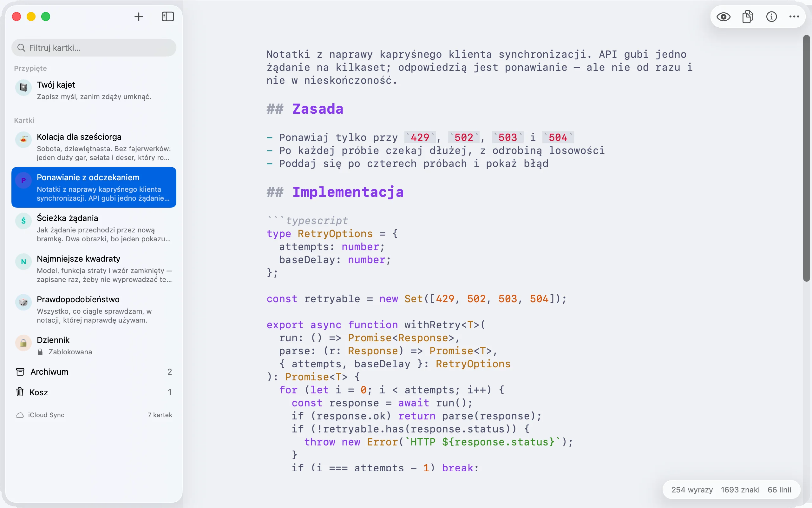
Task: Click the inline code 429
Action: click(x=420, y=137)
